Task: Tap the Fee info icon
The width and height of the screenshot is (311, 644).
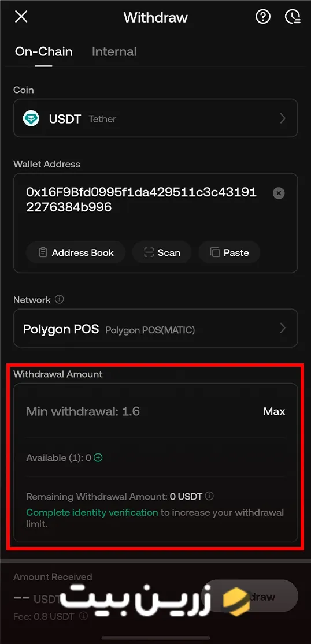Action: click(83, 616)
